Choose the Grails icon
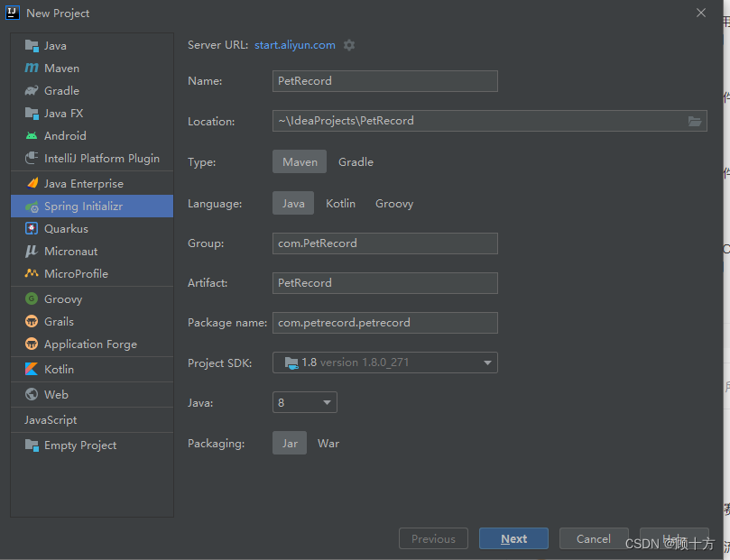The image size is (730, 560). 32,321
